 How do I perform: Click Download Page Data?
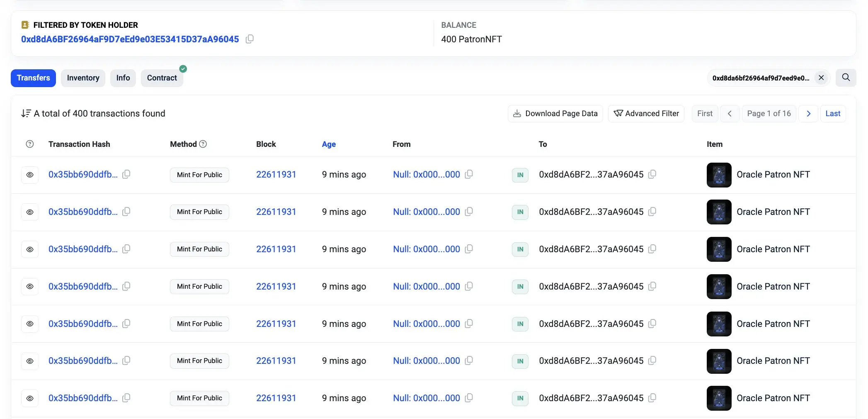[555, 113]
